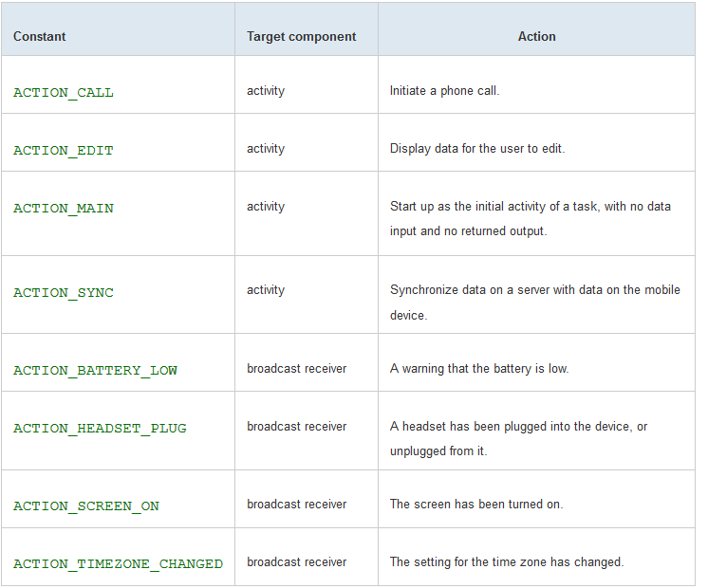Viewport: 708px width, 588px height.
Task: Click 'Start up as the initial activity' description
Action: click(x=531, y=218)
